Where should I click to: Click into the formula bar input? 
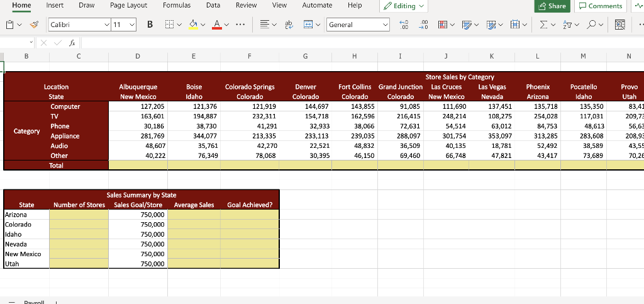click(x=362, y=43)
